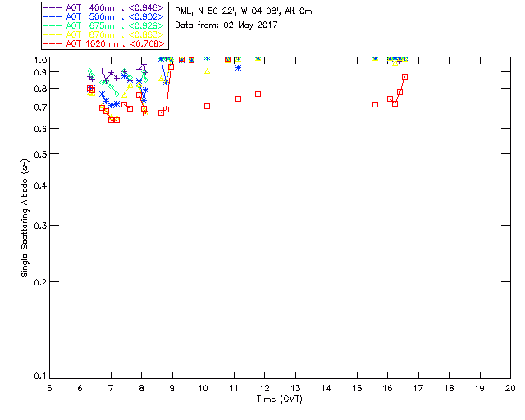Click the purple dashed line sample for 400nm

[x=52, y=7]
